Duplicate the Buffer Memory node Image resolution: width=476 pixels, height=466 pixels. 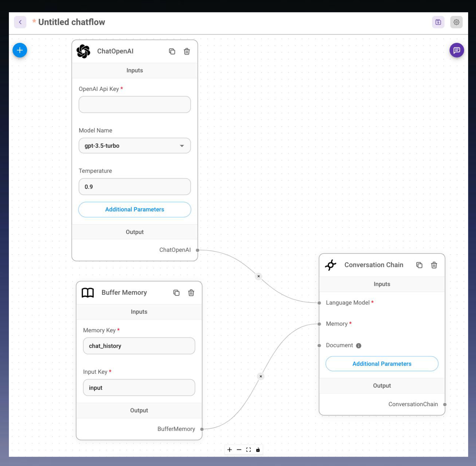tap(176, 293)
